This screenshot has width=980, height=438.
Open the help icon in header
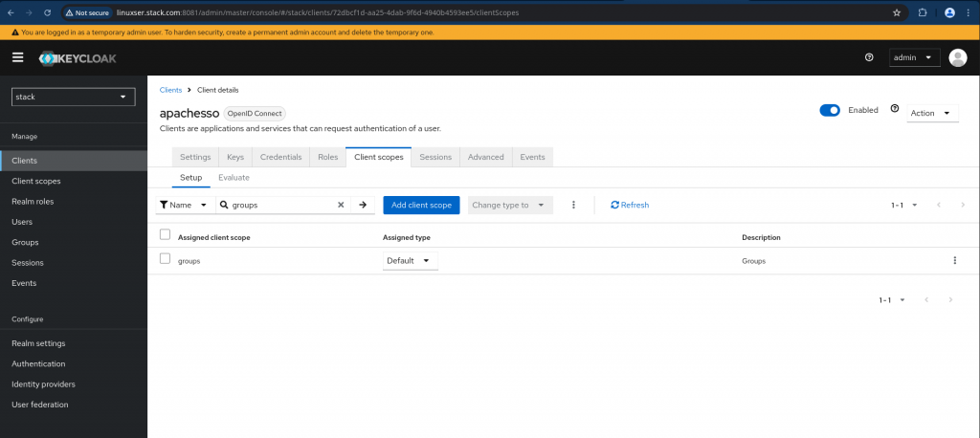pos(869,57)
